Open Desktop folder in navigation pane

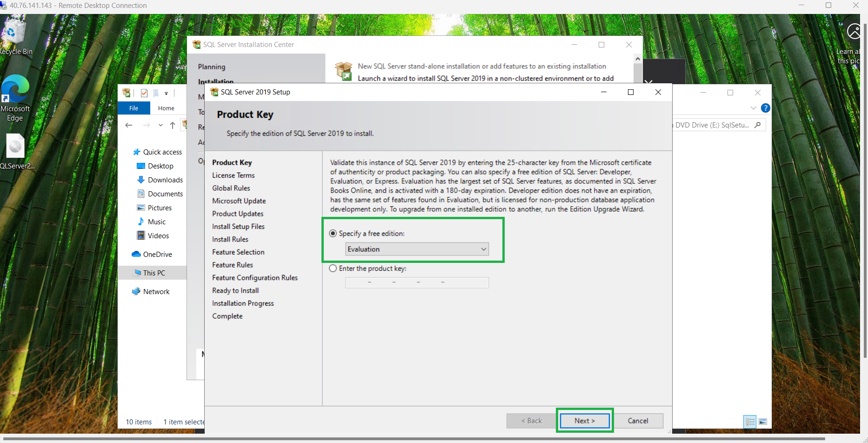coord(155,166)
